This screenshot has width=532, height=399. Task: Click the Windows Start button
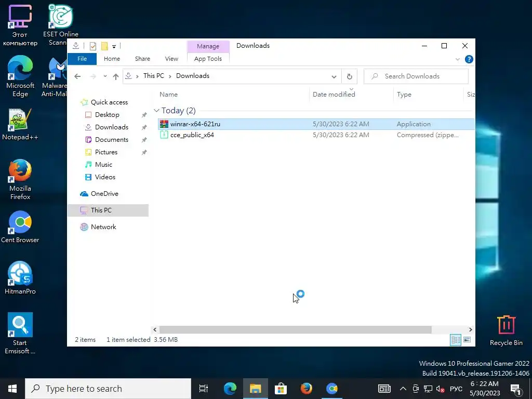(12, 389)
